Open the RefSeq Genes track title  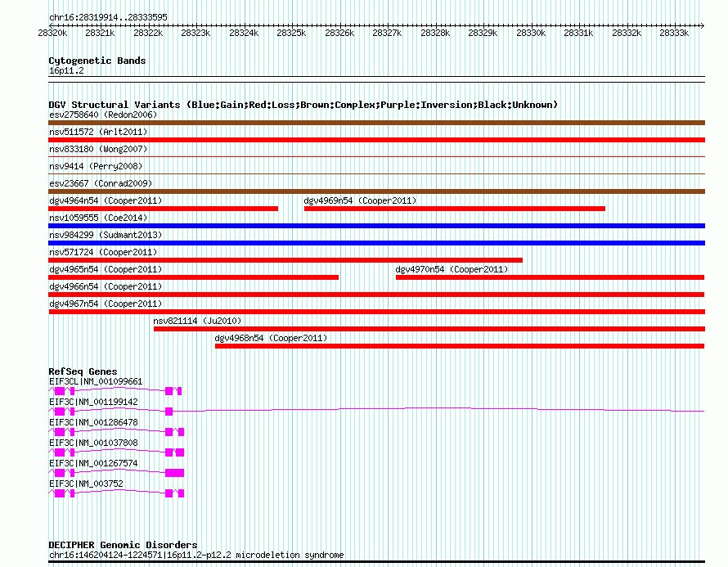click(x=83, y=371)
